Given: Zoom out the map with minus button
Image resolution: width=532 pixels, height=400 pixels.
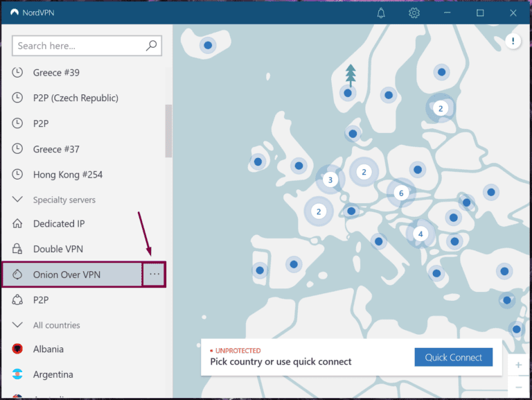Looking at the screenshot, I should 519,386.
